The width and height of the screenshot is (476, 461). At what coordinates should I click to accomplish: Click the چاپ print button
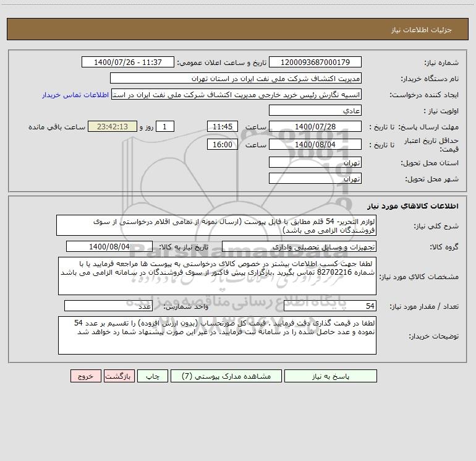153,376
